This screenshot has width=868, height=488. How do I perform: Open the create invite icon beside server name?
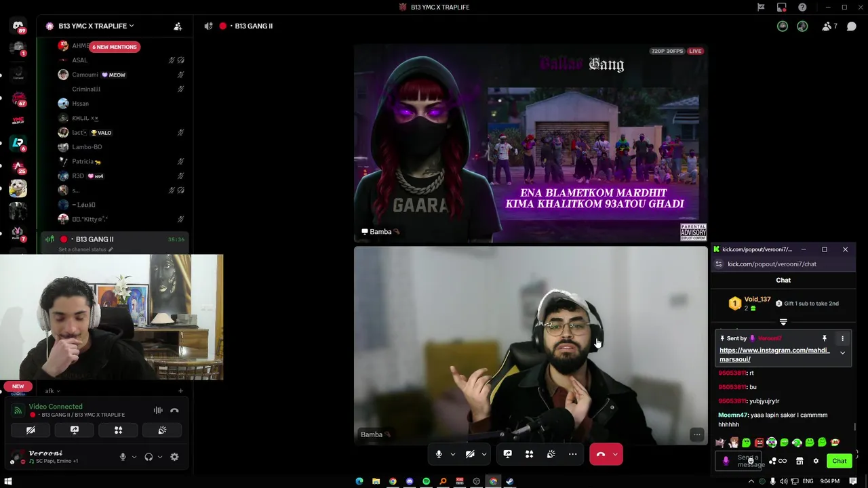click(x=178, y=26)
